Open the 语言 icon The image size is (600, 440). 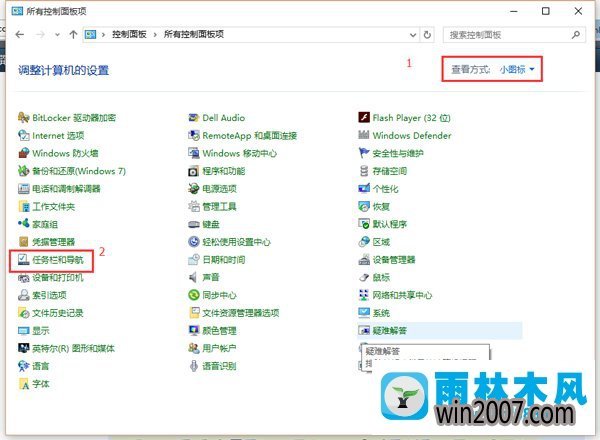click(24, 366)
